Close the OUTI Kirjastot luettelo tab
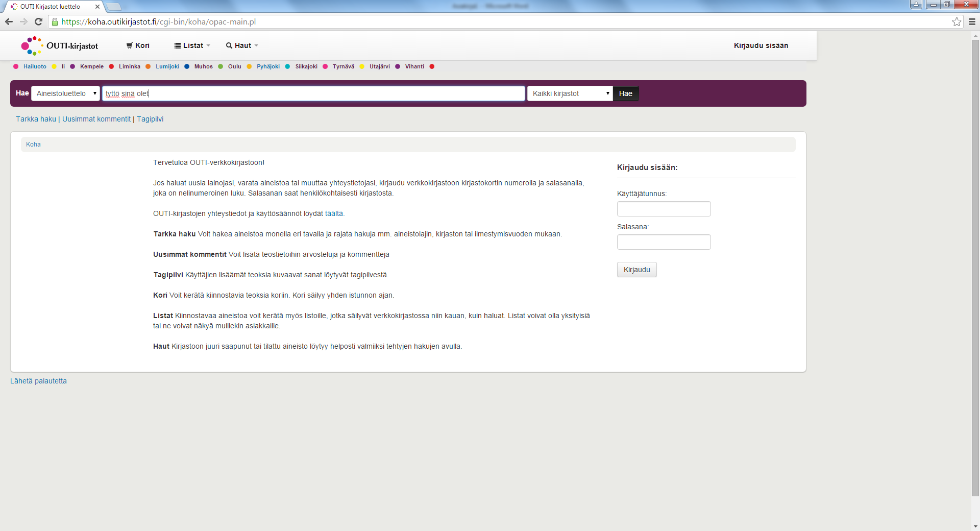 (x=97, y=7)
